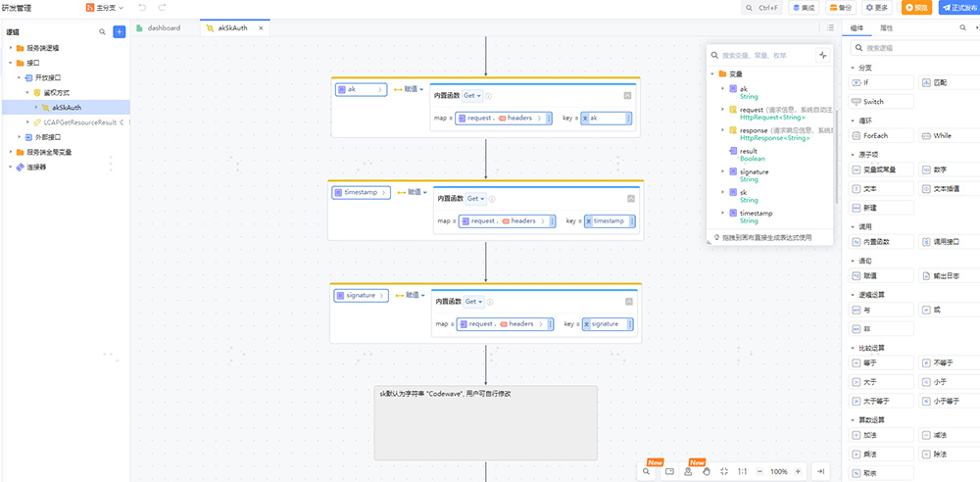
Task: Click the 正式发布 publish button
Action: coord(958,8)
